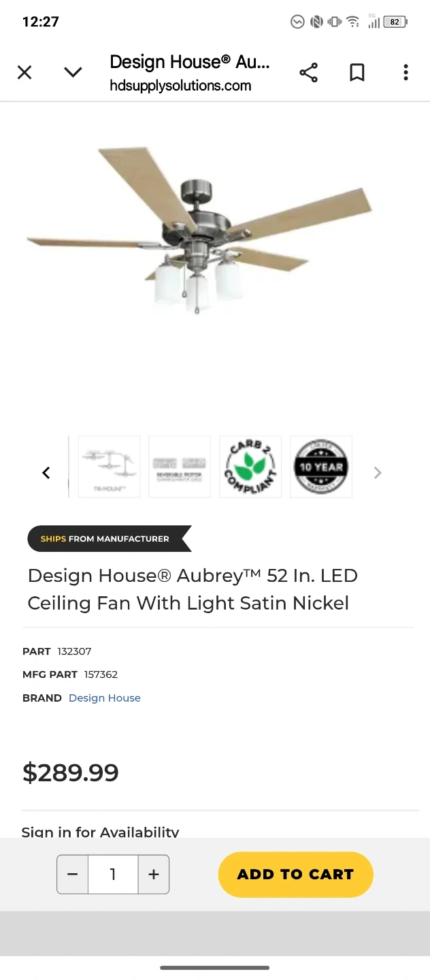Tap the hdsupplysolutions.com URL text
This screenshot has width=430, height=980.
[x=180, y=86]
